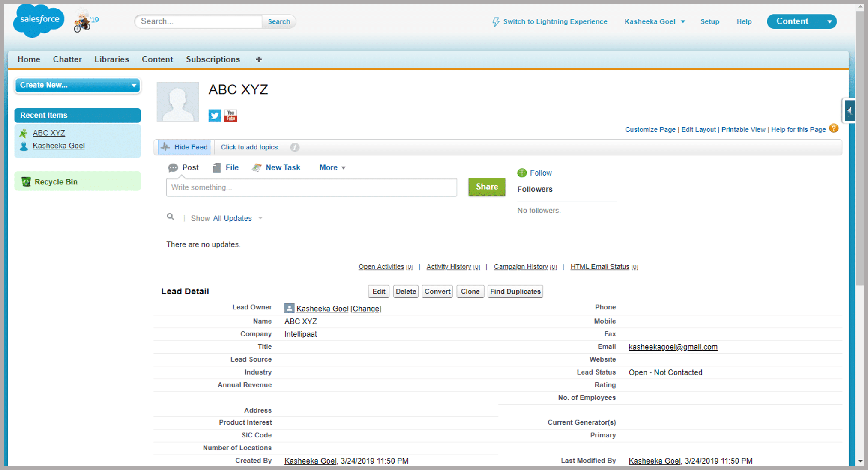The width and height of the screenshot is (868, 470).
Task: Click the Astro '19 mascot icon
Action: click(x=85, y=21)
